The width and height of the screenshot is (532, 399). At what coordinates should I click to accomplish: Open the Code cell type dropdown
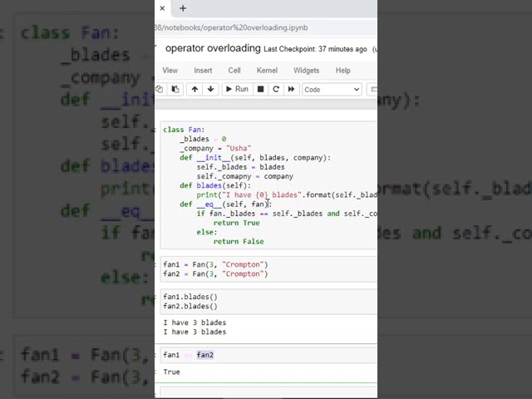331,89
